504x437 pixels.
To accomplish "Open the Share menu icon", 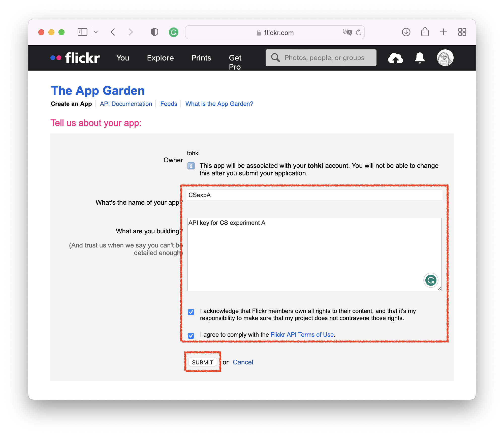I will tap(425, 32).
